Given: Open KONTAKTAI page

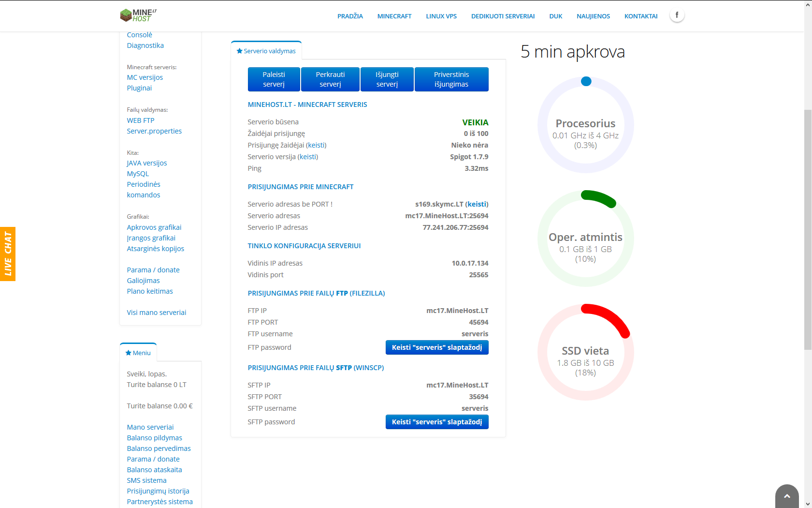Looking at the screenshot, I should 641,16.
